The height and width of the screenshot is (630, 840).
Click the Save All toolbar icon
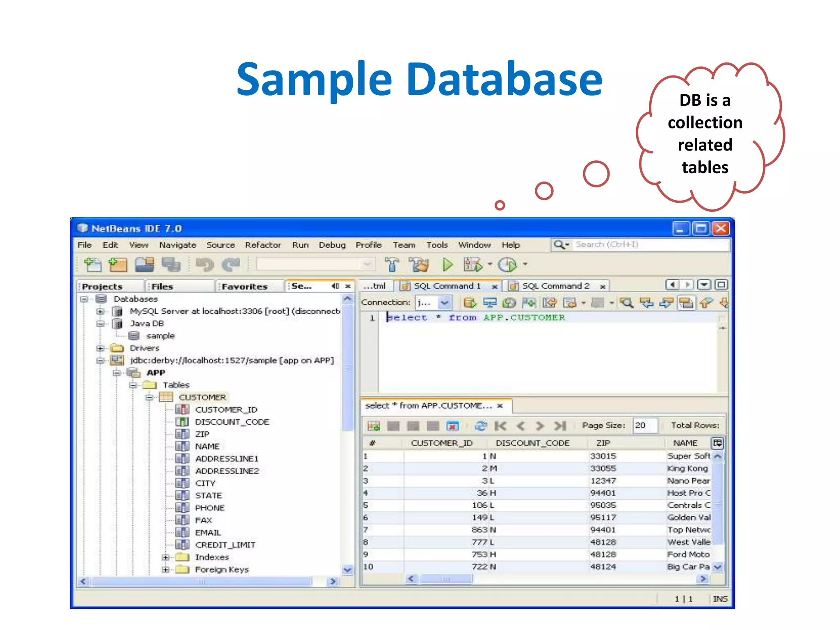click(x=171, y=265)
